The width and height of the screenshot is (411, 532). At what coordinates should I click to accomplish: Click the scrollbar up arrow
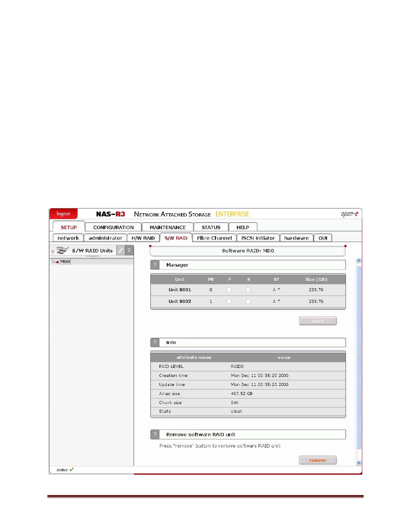[359, 261]
